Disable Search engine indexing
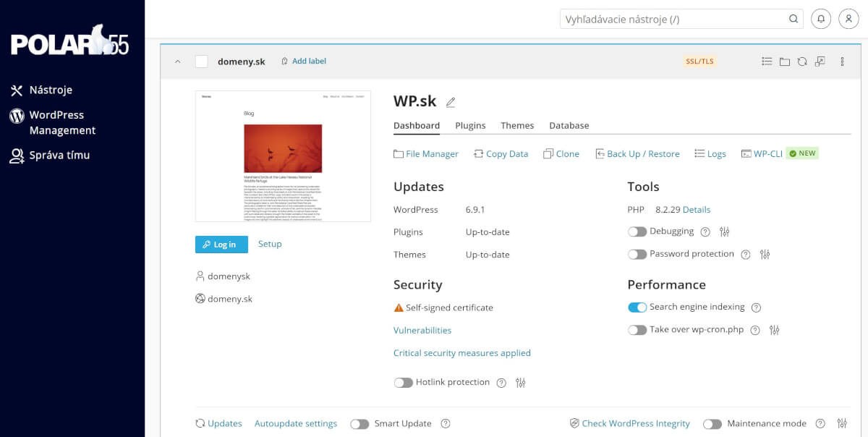Screen dimensions: 868x437 [x=637, y=307]
